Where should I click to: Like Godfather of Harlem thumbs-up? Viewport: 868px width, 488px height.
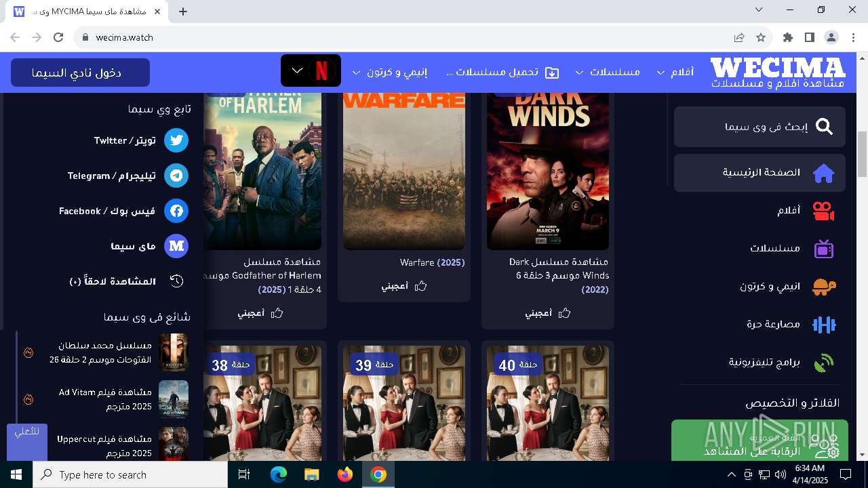point(277,313)
